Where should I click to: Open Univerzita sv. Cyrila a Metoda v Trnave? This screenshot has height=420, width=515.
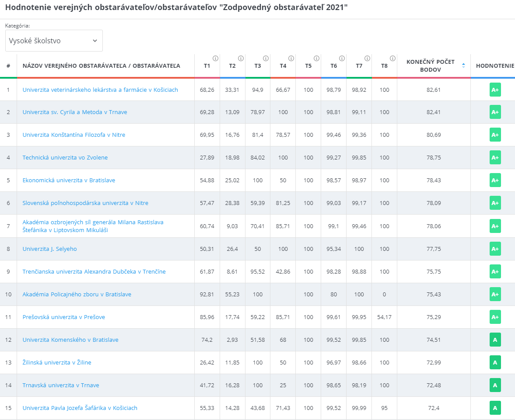tap(74, 112)
